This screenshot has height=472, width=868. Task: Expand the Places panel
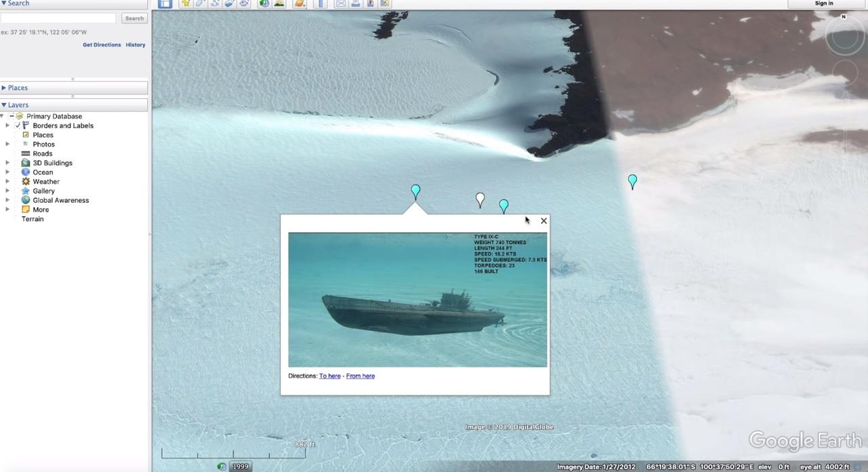pyautogui.click(x=4, y=87)
